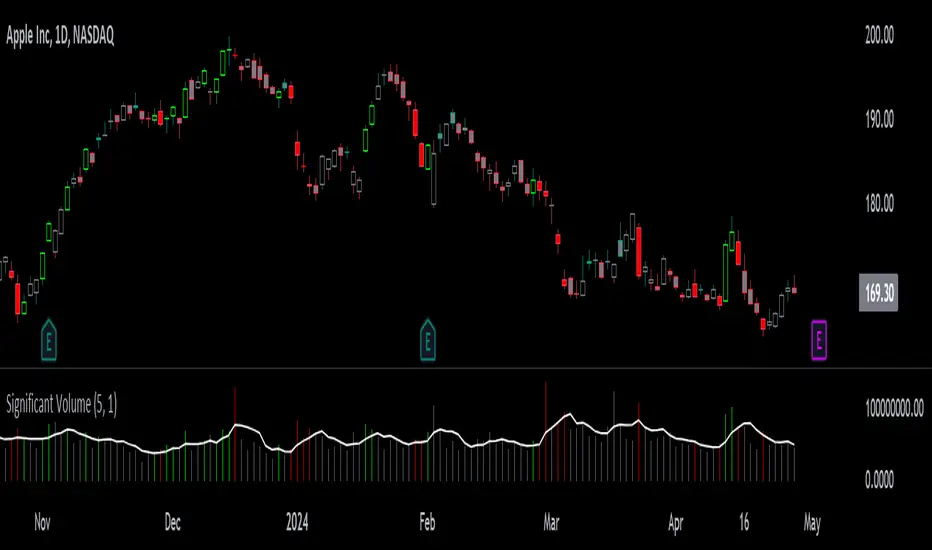Click the Mar label on time axis

(551, 522)
